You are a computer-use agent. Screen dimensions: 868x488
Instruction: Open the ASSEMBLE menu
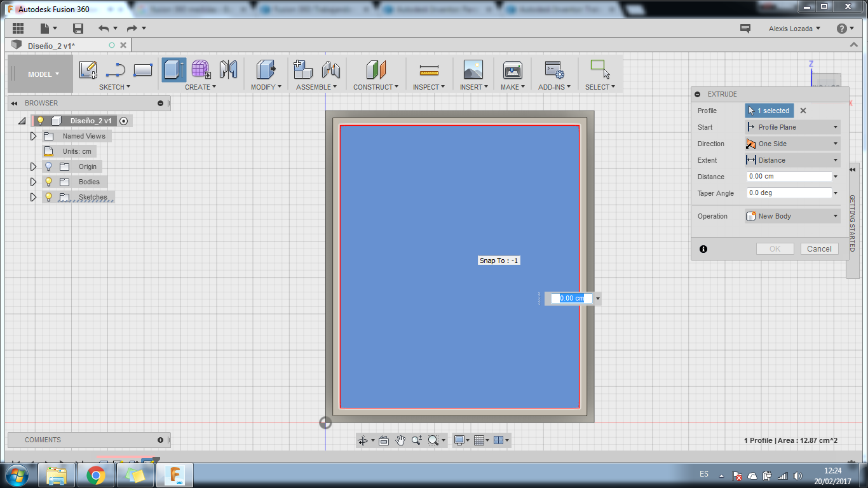316,87
